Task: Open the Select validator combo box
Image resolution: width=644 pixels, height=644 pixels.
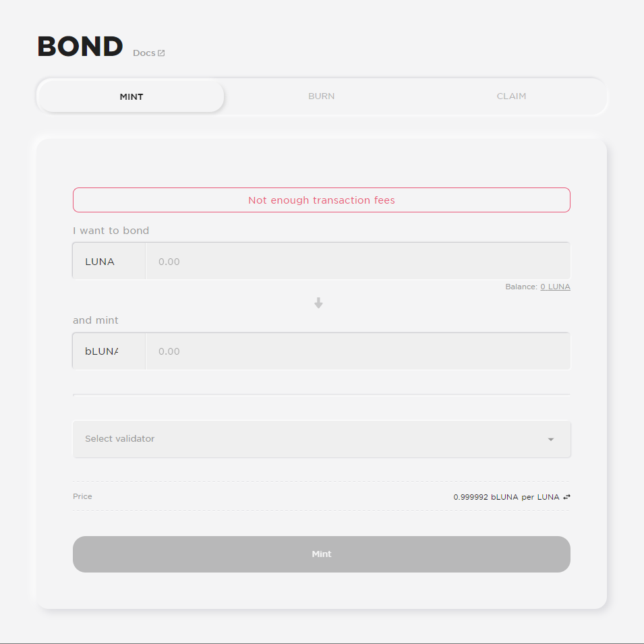Action: (322, 439)
